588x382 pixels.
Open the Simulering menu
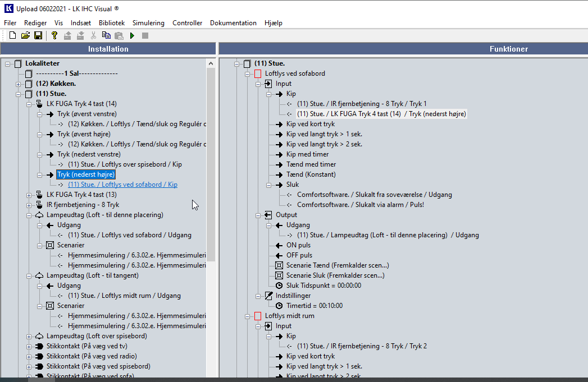coord(148,23)
